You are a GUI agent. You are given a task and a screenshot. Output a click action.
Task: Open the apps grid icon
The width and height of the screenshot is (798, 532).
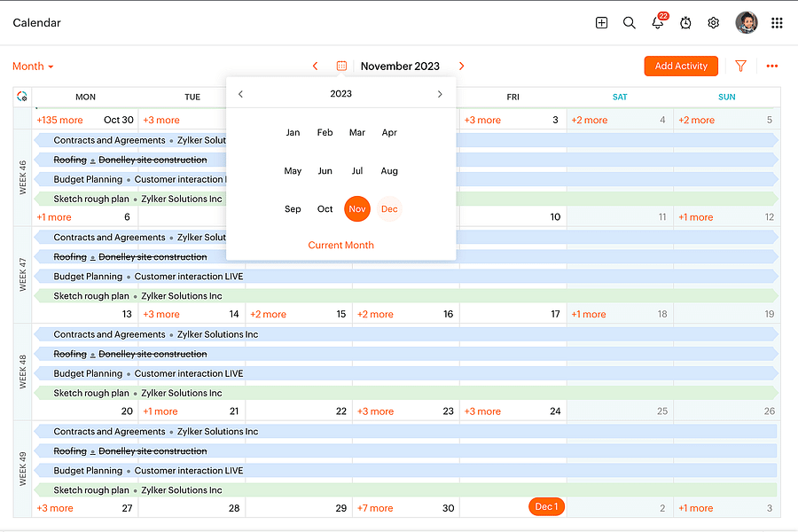coord(778,22)
